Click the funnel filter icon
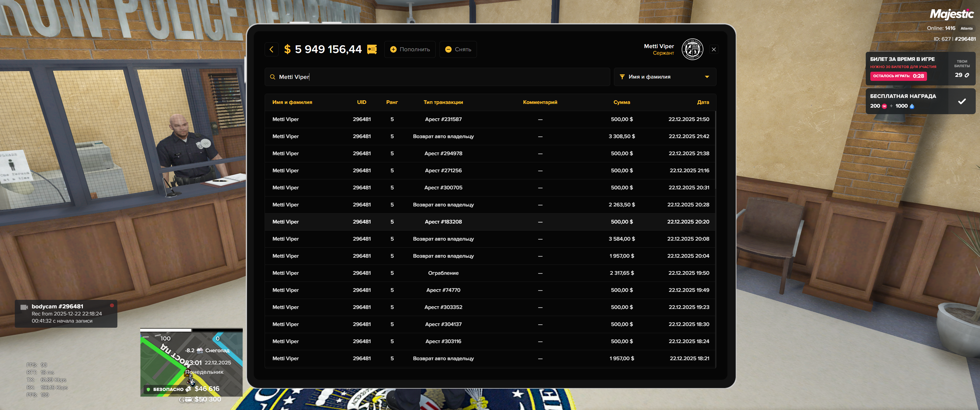The height and width of the screenshot is (410, 980). [622, 77]
